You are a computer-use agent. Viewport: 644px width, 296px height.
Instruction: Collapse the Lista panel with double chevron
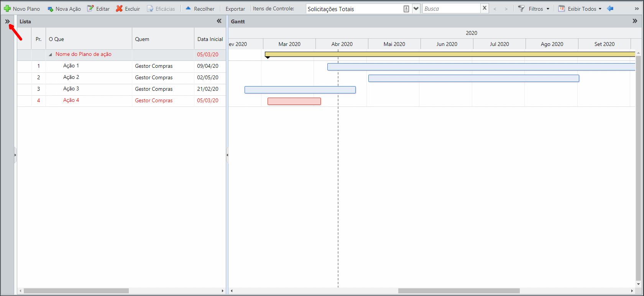pos(219,21)
